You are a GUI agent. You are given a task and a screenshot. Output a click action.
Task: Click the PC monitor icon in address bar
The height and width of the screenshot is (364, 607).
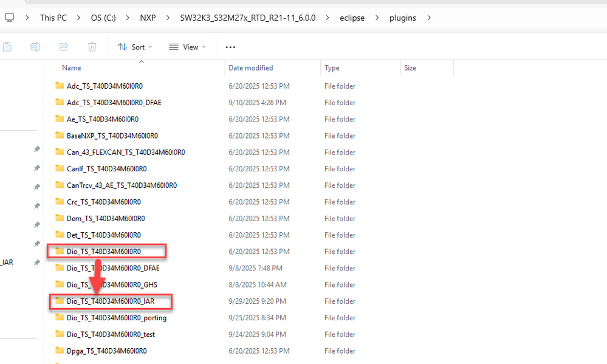click(x=9, y=18)
